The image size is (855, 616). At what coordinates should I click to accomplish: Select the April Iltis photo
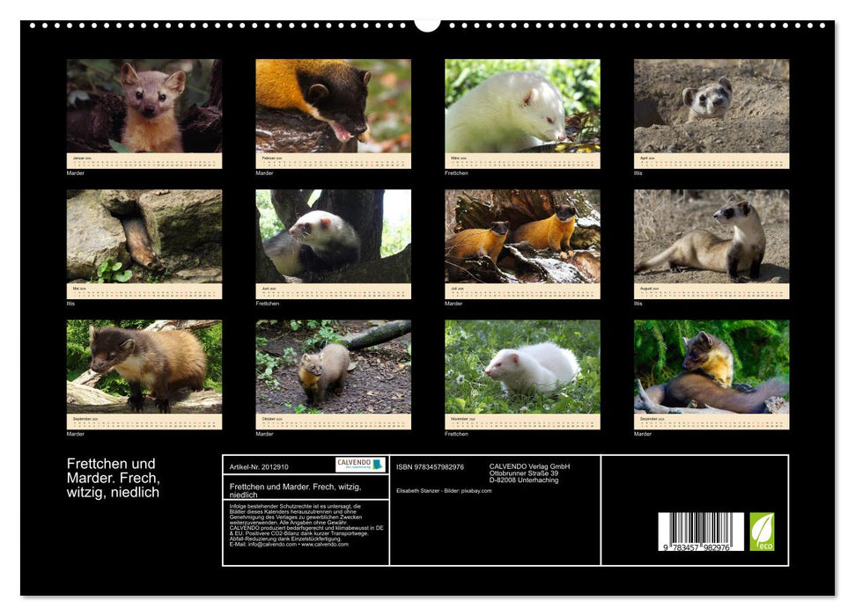[x=711, y=110]
